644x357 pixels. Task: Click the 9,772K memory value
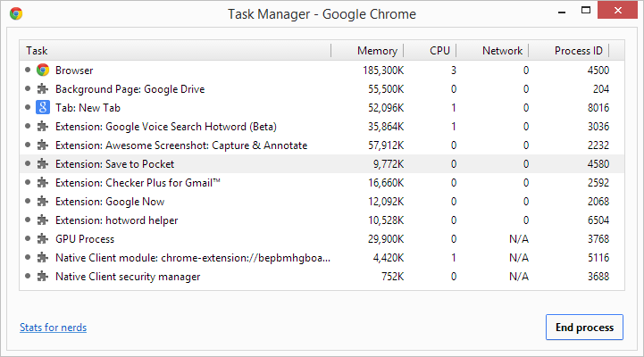pos(389,164)
